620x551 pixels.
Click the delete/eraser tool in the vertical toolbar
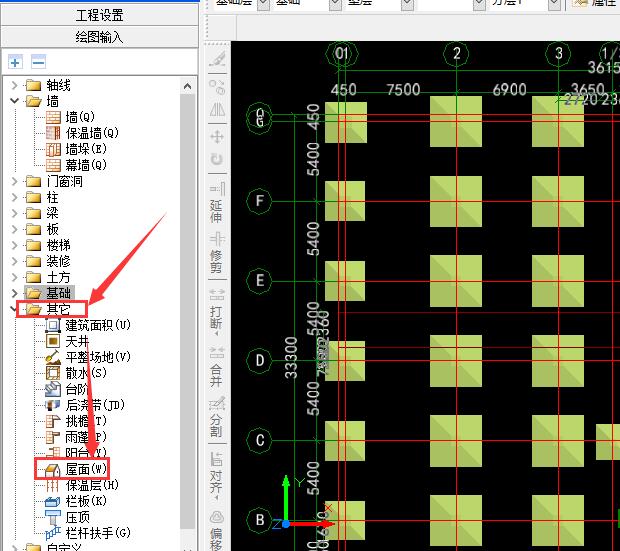[217, 59]
